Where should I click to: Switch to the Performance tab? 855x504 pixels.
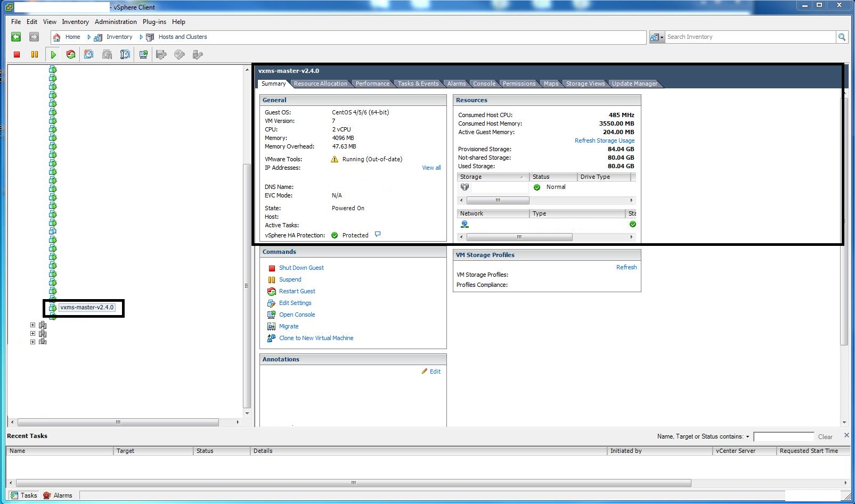click(372, 84)
